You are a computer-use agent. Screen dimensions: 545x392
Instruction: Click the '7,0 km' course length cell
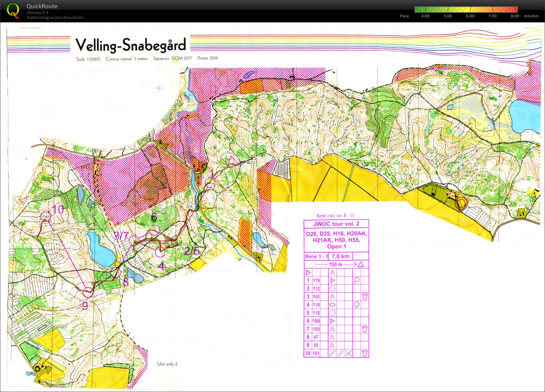(341, 256)
